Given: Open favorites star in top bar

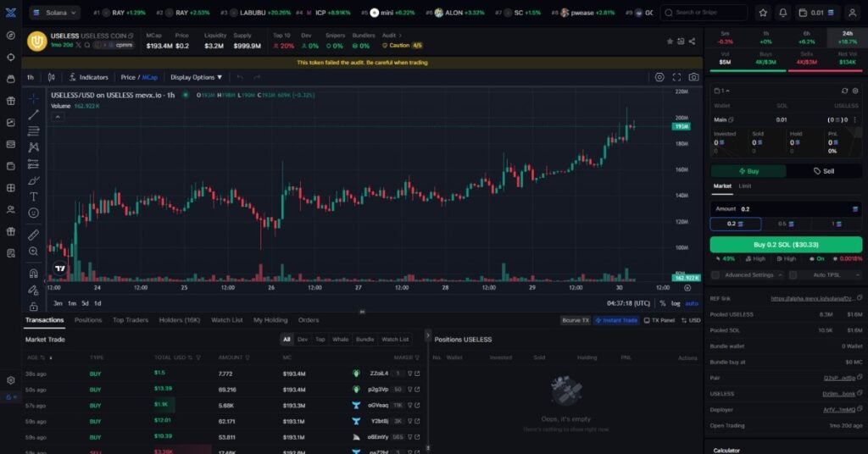Looking at the screenshot, I should [763, 13].
